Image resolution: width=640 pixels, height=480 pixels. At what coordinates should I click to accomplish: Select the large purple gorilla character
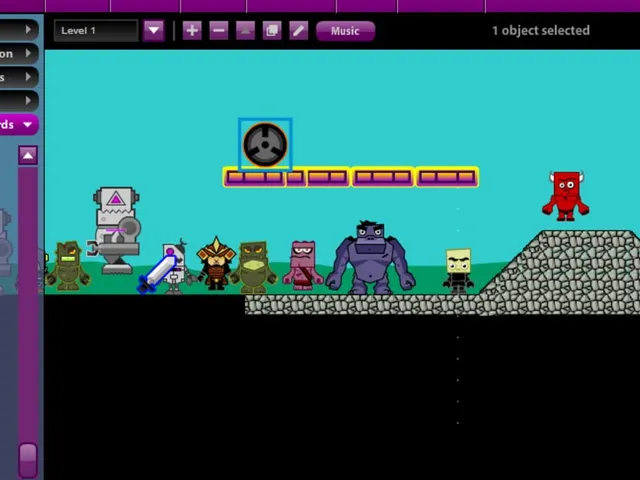pos(370,258)
